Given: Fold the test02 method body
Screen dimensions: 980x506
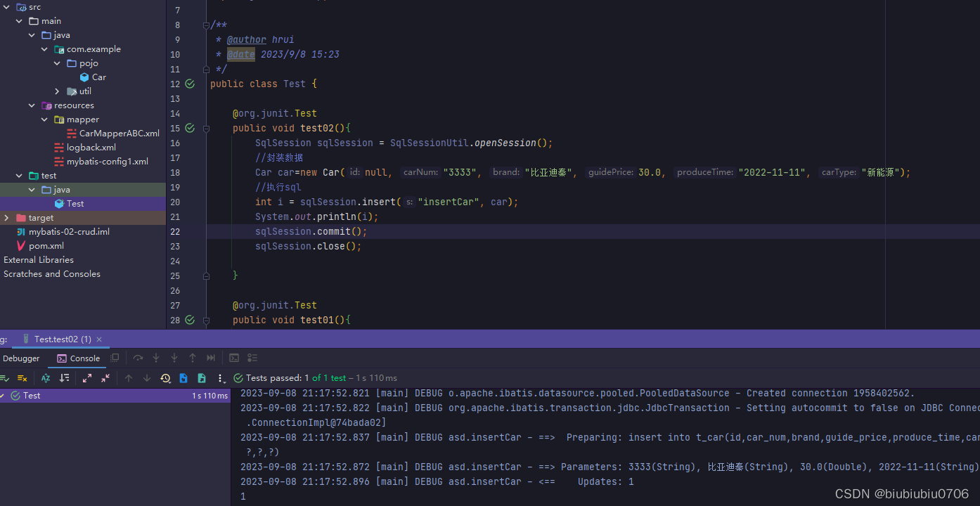Looking at the screenshot, I should 207,129.
